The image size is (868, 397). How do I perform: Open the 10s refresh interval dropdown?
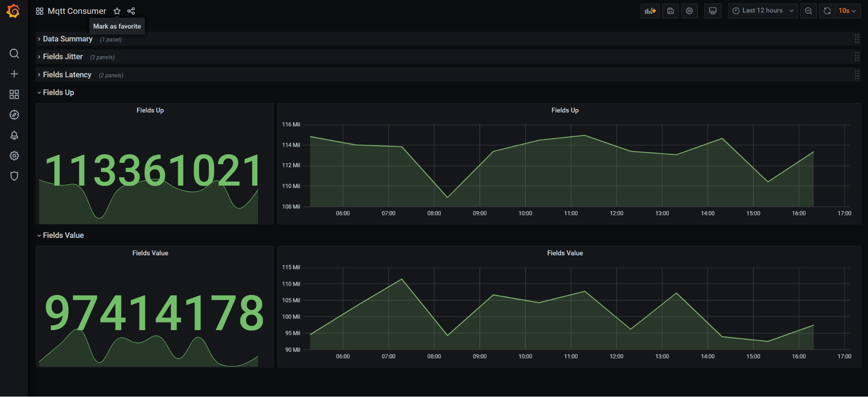[x=847, y=10]
